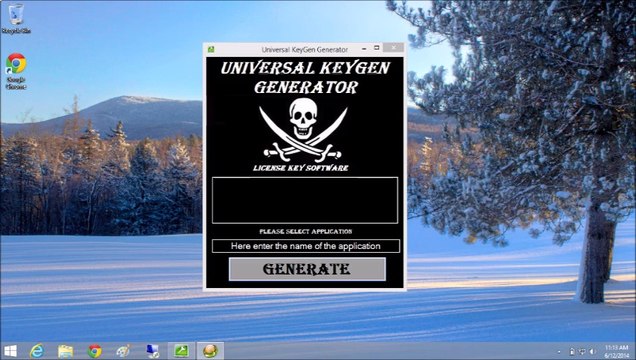
Task: Click the KeyGen window title bar icon
Action: [211, 49]
